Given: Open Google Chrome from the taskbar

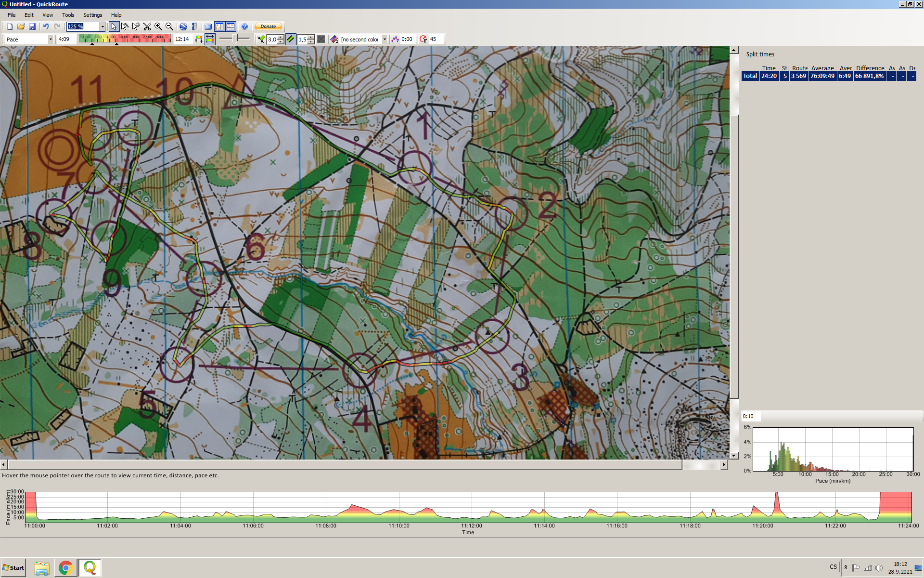Looking at the screenshot, I should point(66,568).
